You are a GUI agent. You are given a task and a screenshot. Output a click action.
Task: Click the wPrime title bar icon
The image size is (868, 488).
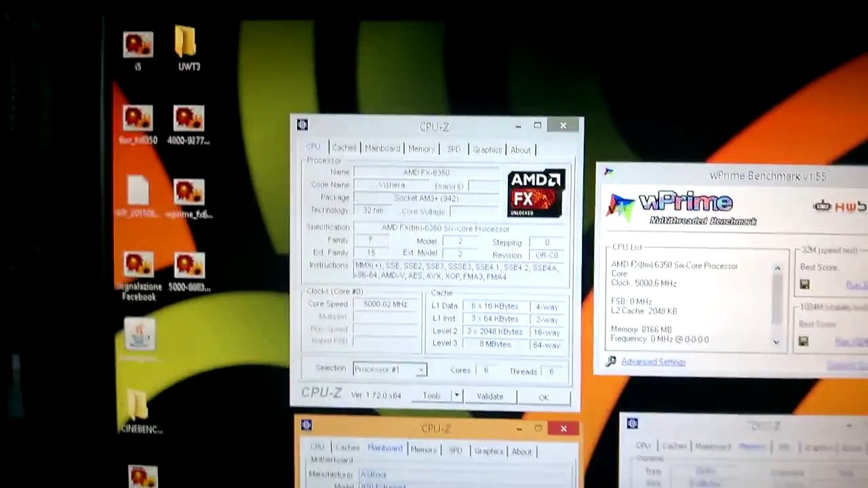point(608,172)
